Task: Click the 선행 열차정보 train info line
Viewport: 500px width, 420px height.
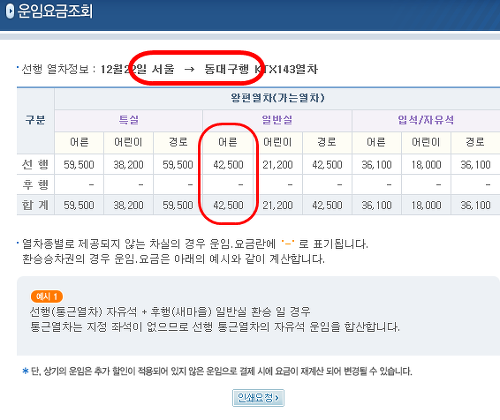Action: click(170, 69)
